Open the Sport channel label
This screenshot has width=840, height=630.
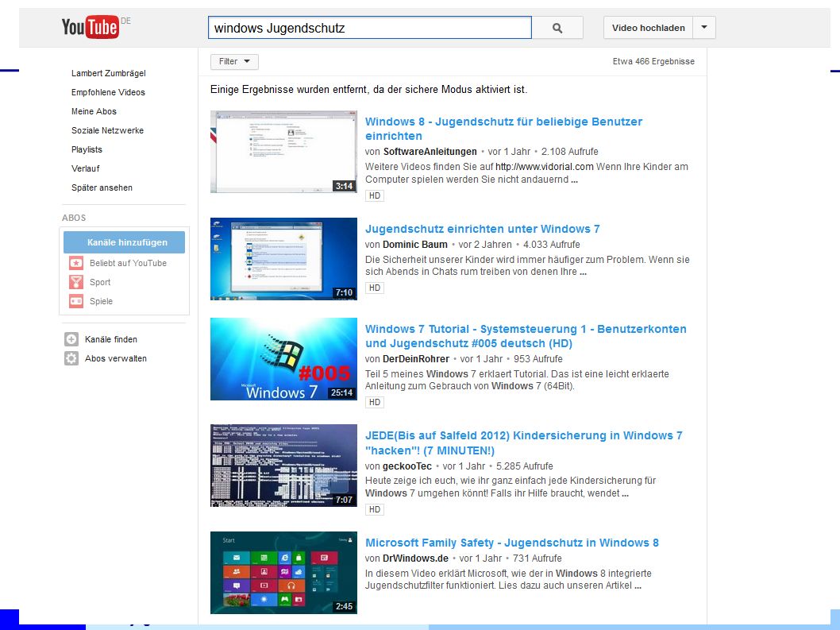click(x=100, y=283)
